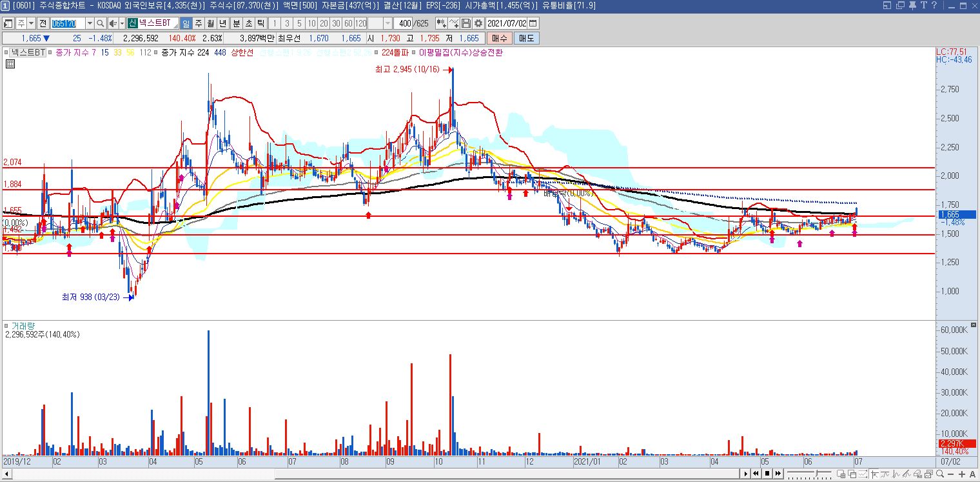The image size is (980, 482).
Task: Click the candle compare icon next to 625
Action: click(x=441, y=23)
